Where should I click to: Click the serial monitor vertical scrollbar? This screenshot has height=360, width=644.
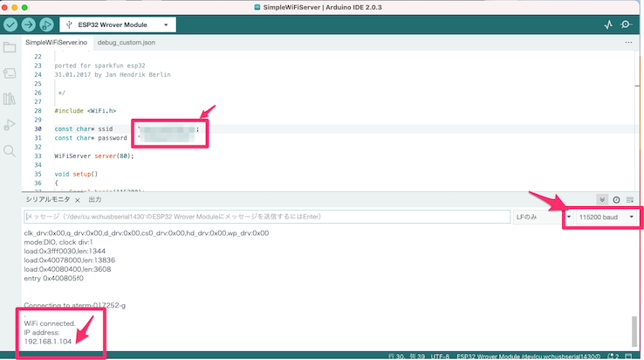coord(634,331)
